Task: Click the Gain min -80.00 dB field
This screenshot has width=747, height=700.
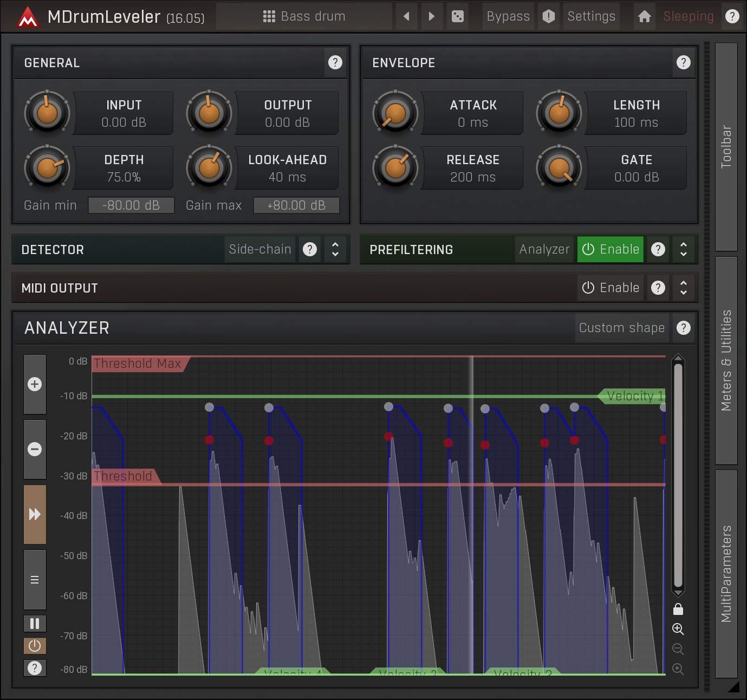Action: point(131,205)
